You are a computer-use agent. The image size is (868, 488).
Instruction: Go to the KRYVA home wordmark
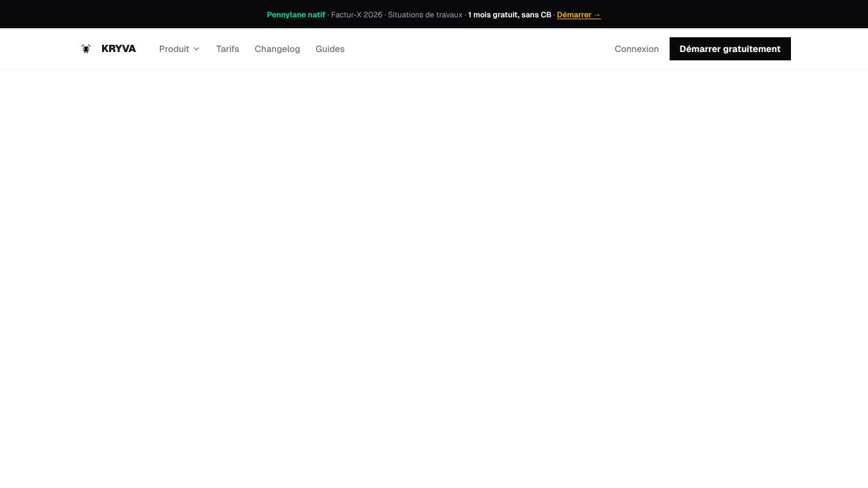coord(119,49)
